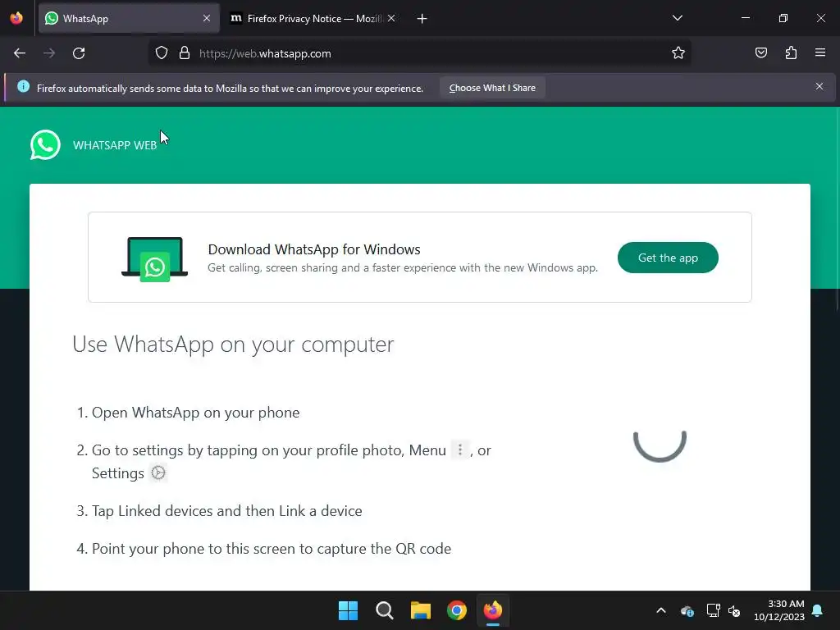Click the site security padlock icon
Viewport: 840px width, 630px height.
(185, 53)
